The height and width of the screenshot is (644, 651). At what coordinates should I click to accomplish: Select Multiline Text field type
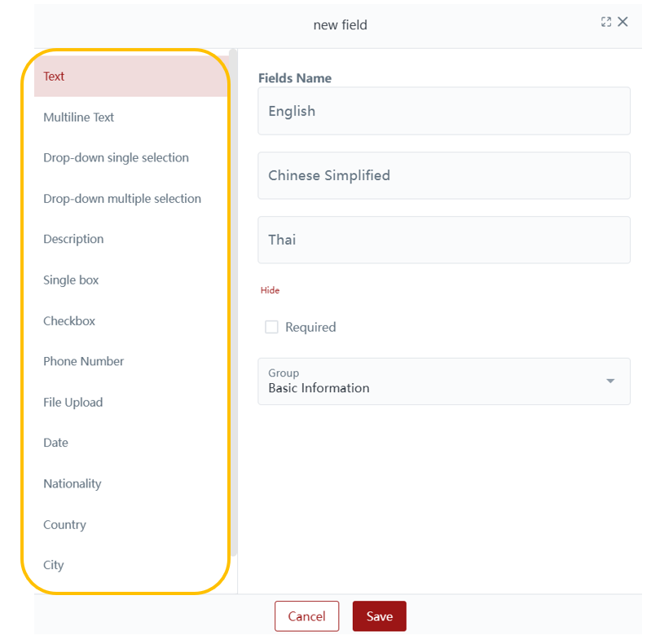(x=78, y=117)
